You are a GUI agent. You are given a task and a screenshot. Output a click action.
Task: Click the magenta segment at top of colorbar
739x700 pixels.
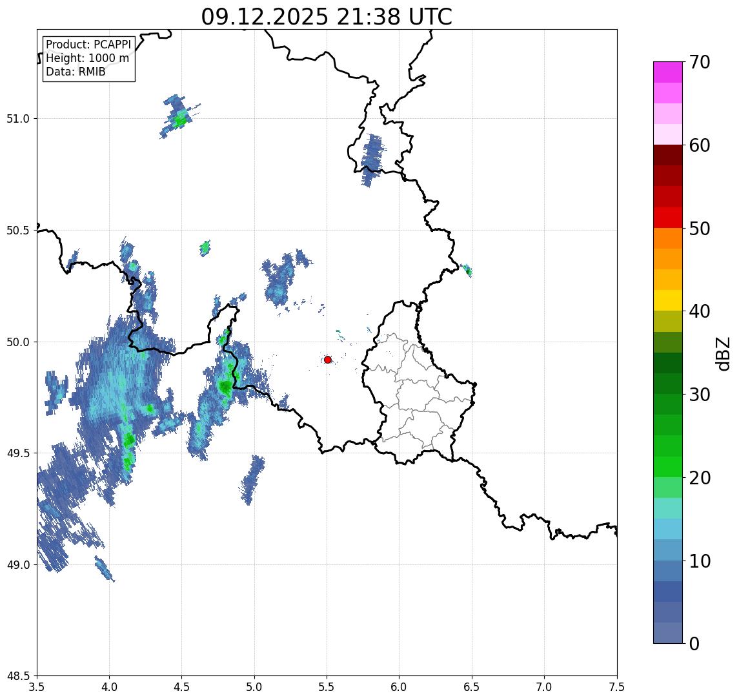click(x=668, y=72)
